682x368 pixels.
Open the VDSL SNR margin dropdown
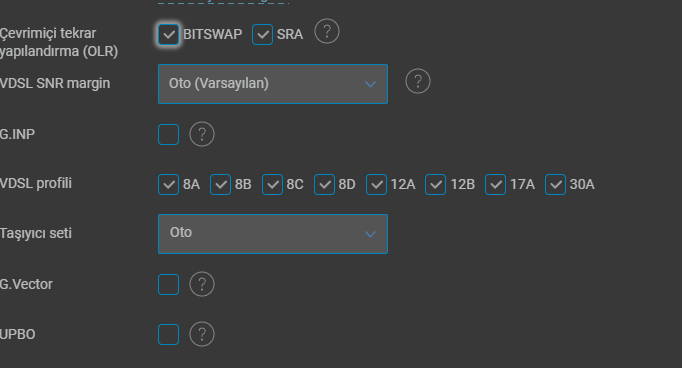coord(273,84)
